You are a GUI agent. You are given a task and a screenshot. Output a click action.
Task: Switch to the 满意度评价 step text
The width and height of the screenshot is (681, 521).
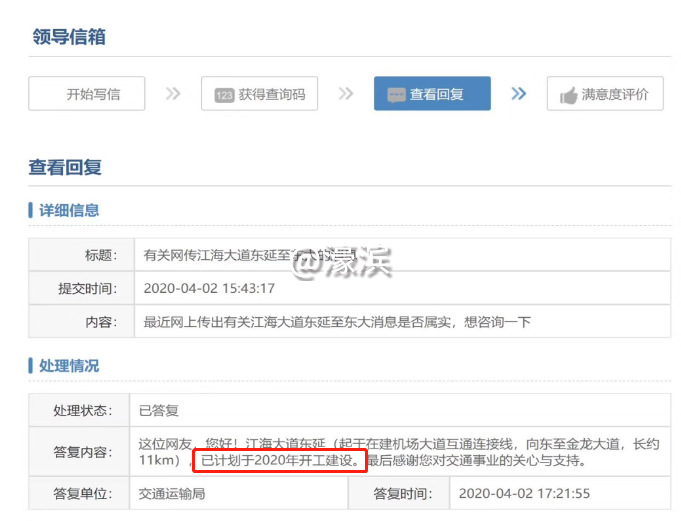tap(614, 95)
